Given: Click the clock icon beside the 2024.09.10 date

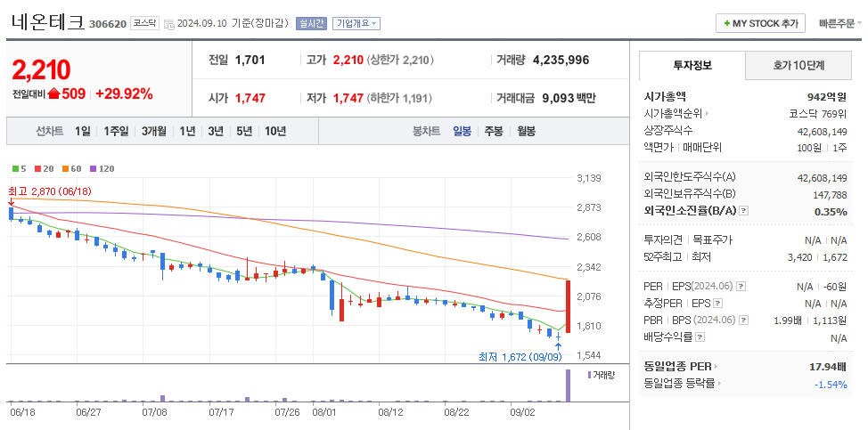Looking at the screenshot, I should click(x=170, y=24).
